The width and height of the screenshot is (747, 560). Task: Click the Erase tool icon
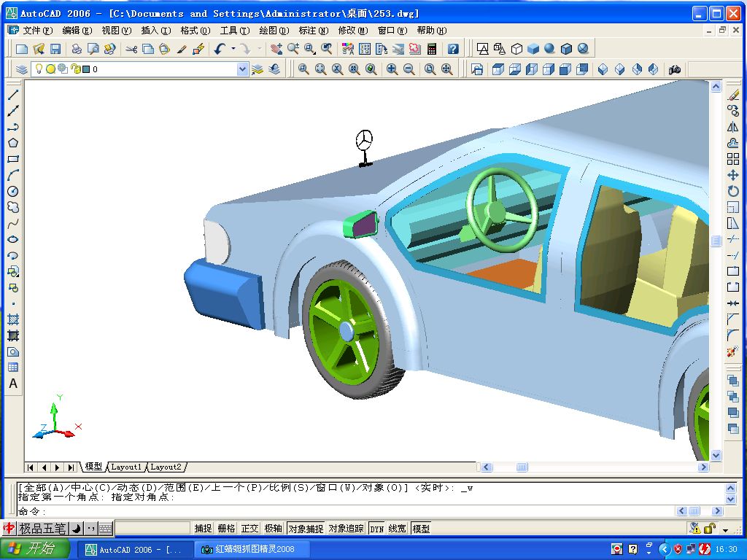point(733,95)
